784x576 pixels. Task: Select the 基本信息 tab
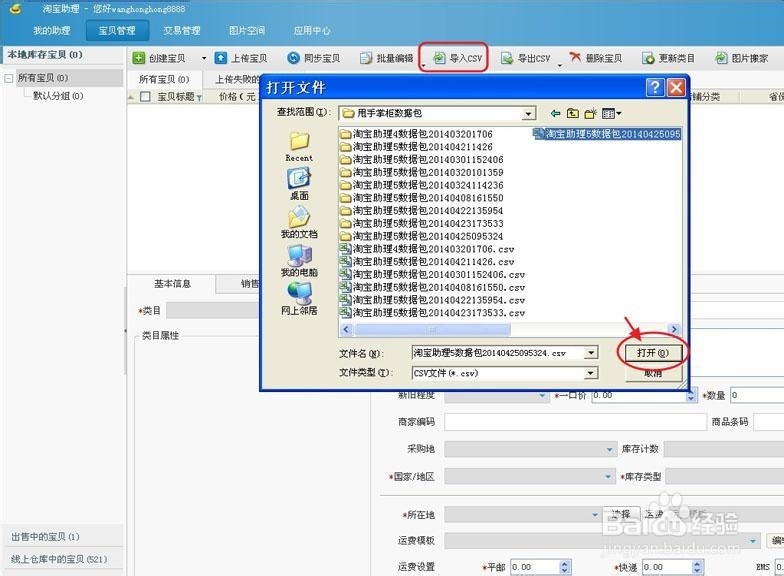point(172,284)
